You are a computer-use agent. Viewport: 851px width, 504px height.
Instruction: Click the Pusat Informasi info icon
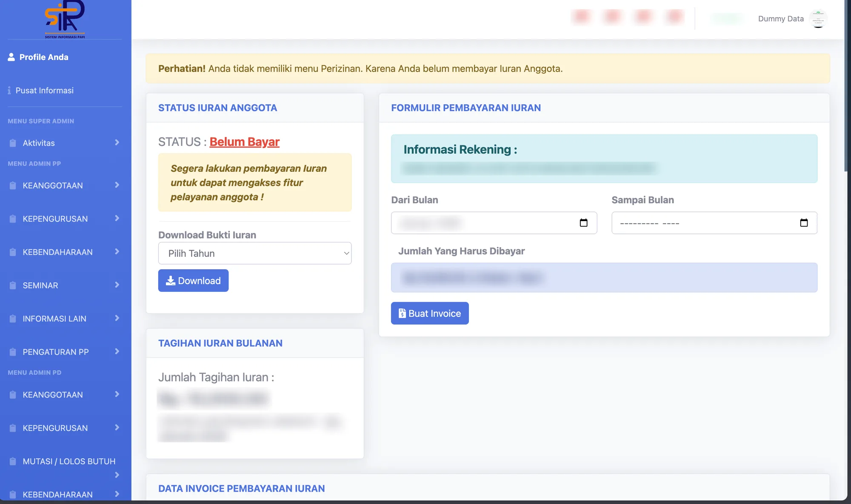(x=9, y=91)
